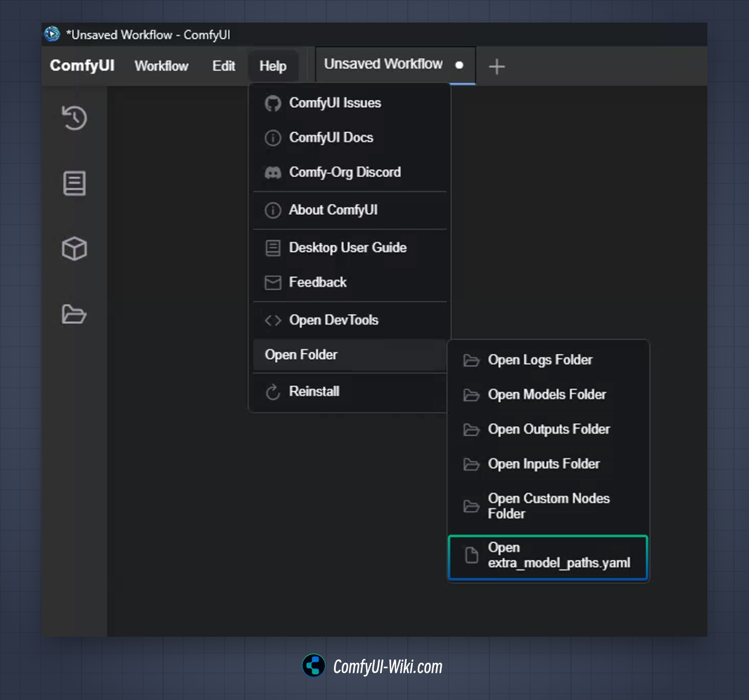This screenshot has height=700, width=749.
Task: Choose Open Outputs Folder
Action: (x=548, y=430)
